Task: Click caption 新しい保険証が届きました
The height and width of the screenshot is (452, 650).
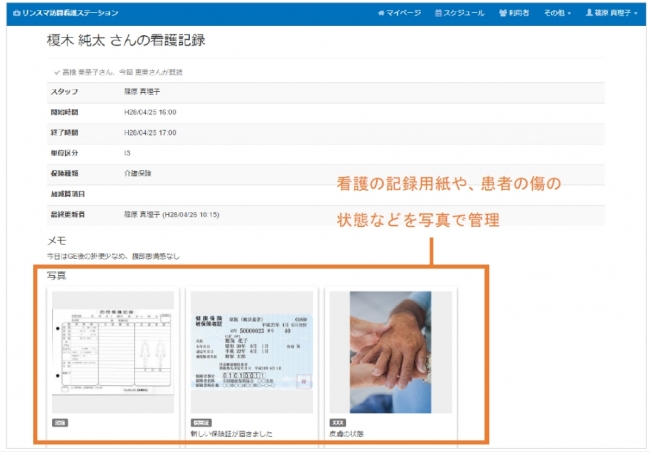Action: [231, 434]
